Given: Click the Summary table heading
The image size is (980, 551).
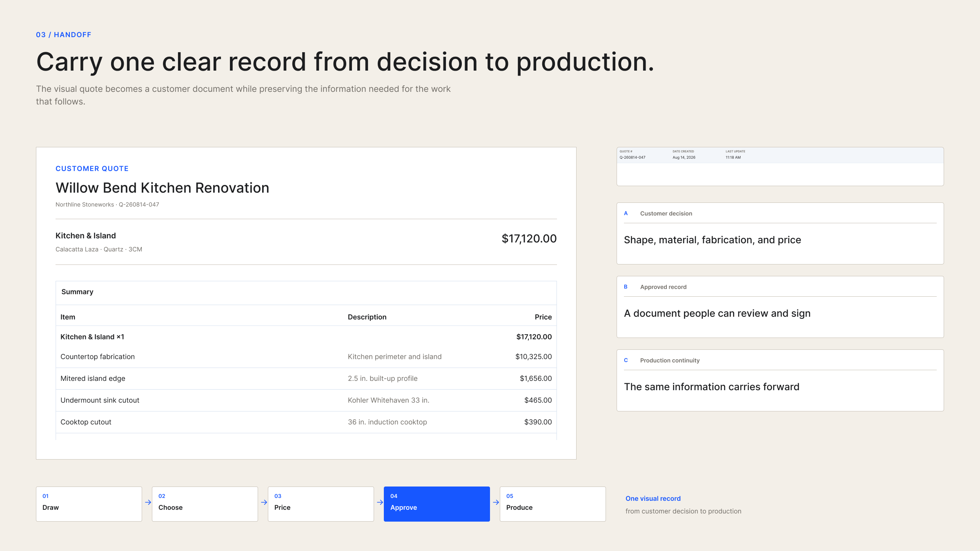Looking at the screenshot, I should click(77, 292).
